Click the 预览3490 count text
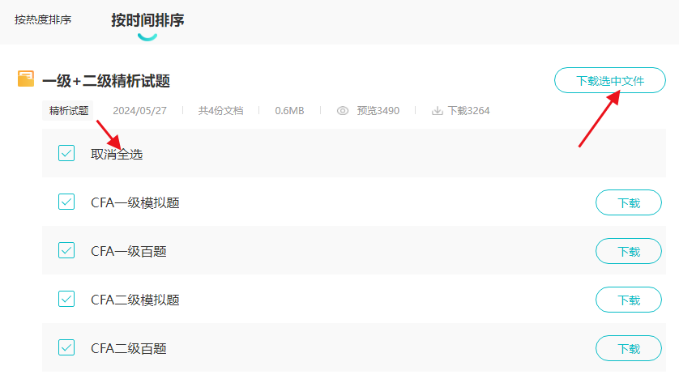Screen dimensions: 679x383 click(378, 111)
